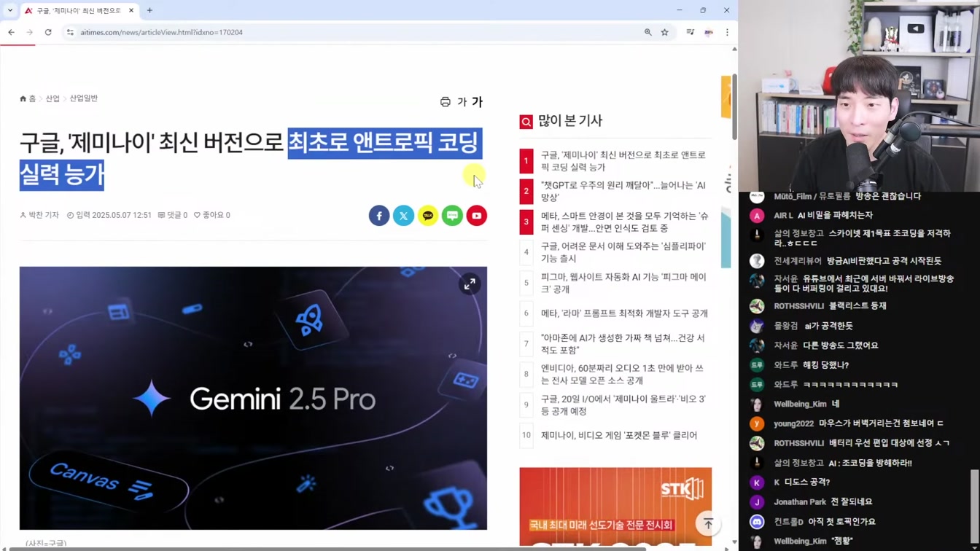This screenshot has width=980, height=551.
Task: Open the 산업일반 breadcrumb link
Action: [x=83, y=98]
